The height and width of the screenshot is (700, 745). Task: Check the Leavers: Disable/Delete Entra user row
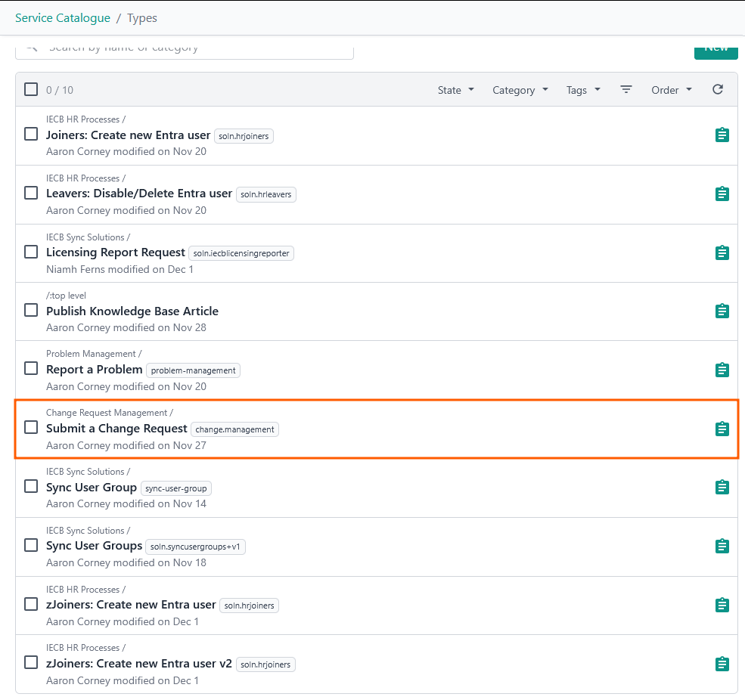(x=31, y=193)
